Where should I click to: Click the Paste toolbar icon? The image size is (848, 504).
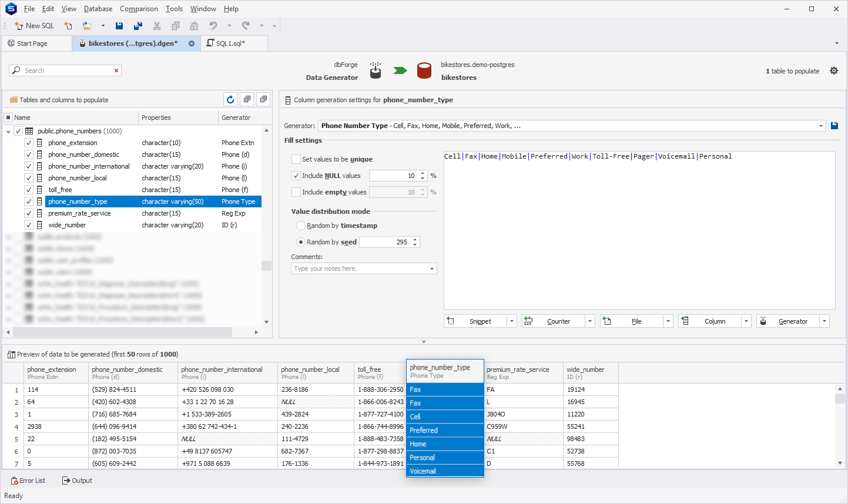[194, 26]
